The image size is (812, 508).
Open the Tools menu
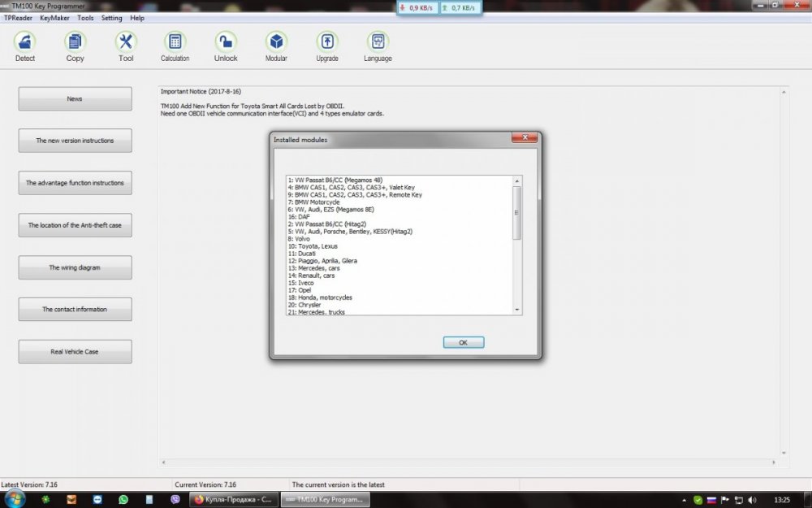tap(85, 18)
